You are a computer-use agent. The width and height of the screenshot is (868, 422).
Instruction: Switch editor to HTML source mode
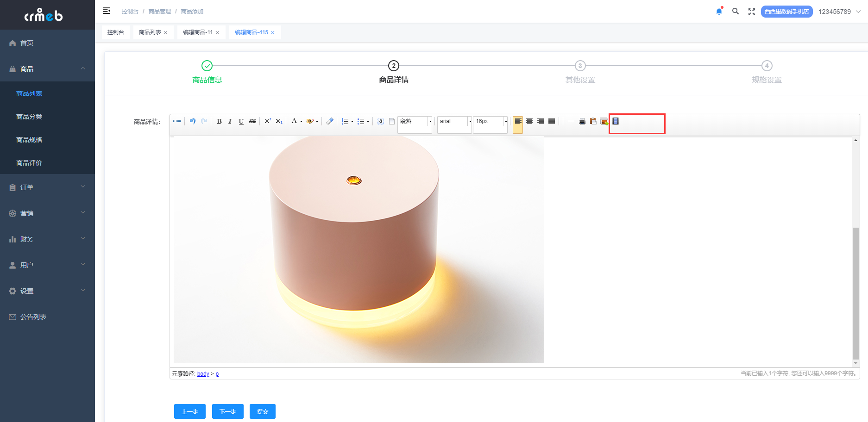177,121
